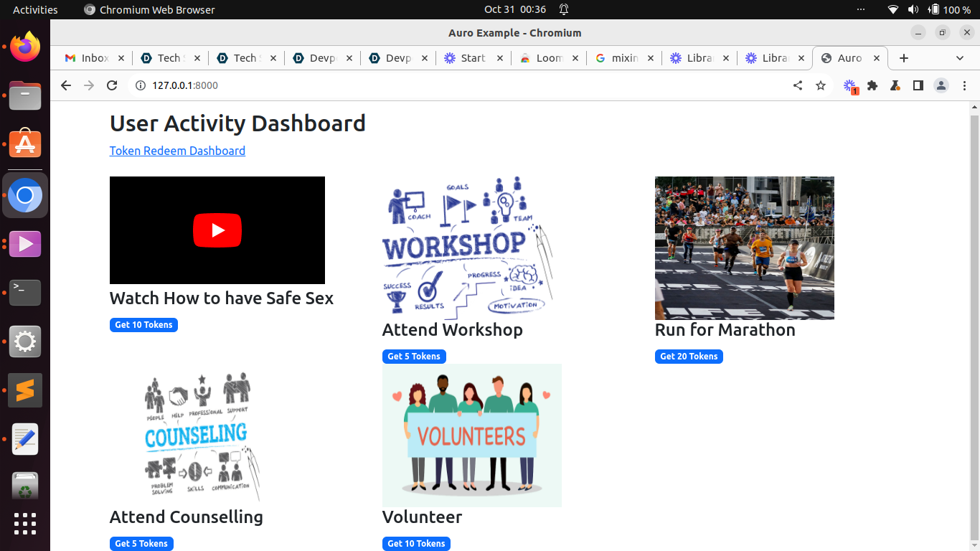Click the User Activity Dashboard heading
The width and height of the screenshot is (980, 551).
pyautogui.click(x=237, y=123)
